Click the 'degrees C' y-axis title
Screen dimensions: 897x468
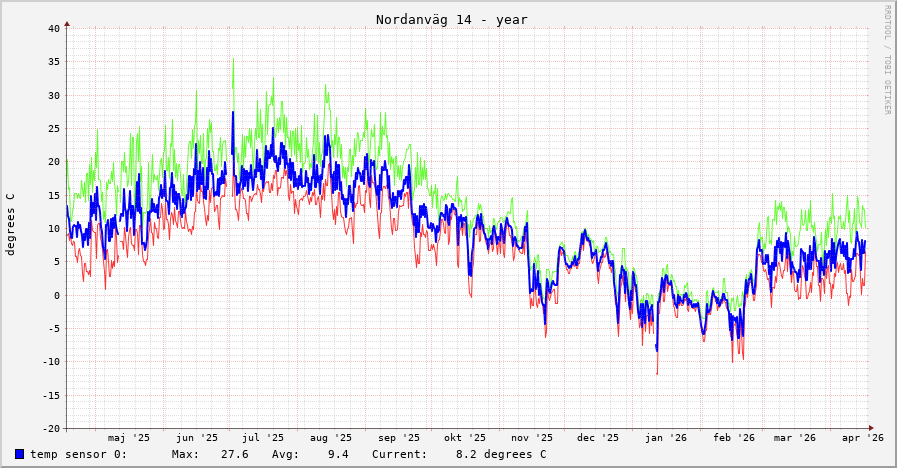pos(11,224)
